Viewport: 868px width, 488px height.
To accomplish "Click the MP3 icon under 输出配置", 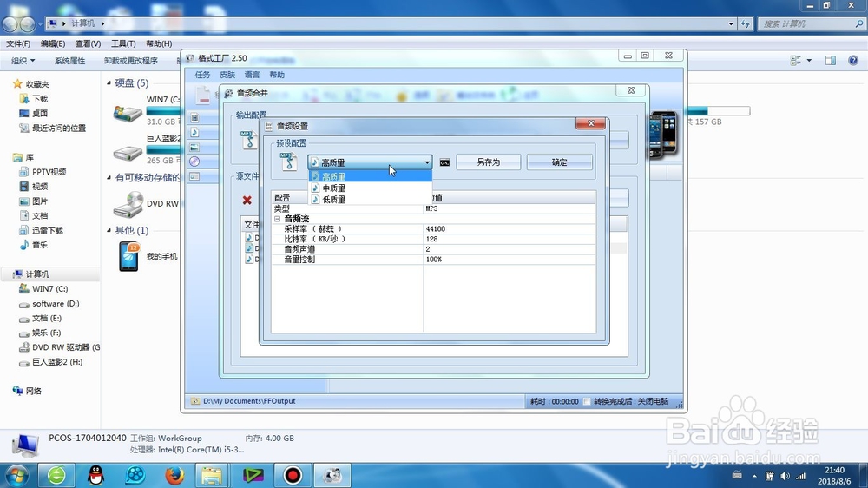I will 248,140.
